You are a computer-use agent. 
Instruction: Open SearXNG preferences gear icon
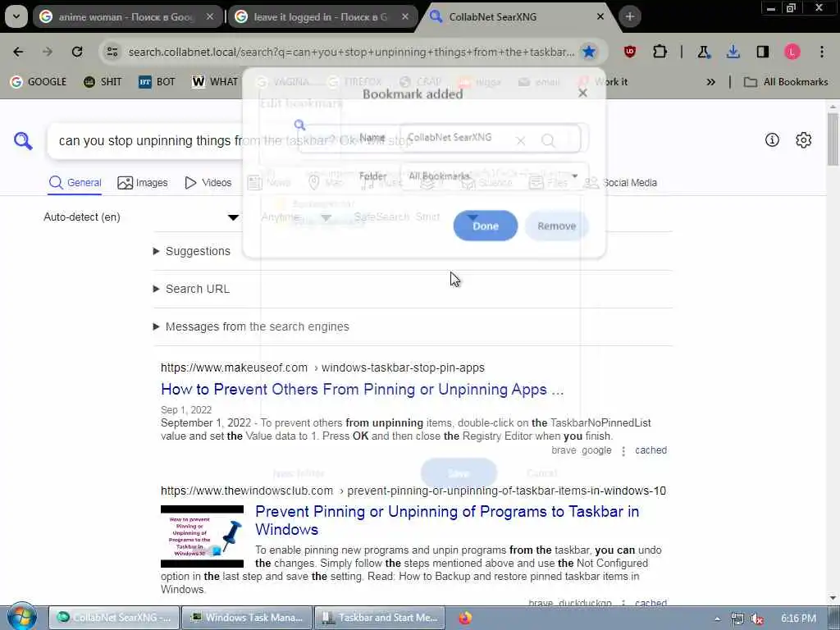click(803, 139)
